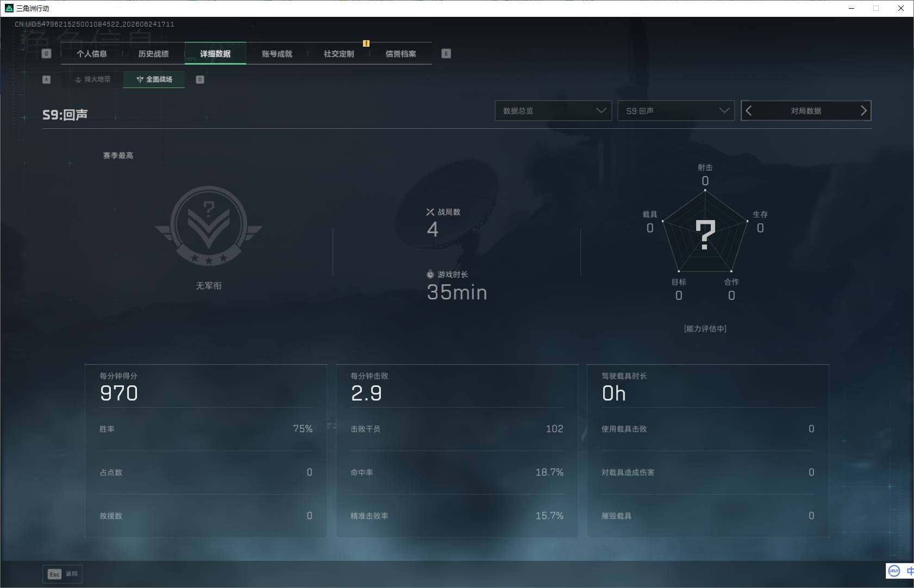
Task: Click the 占点数 row
Action: click(x=206, y=472)
